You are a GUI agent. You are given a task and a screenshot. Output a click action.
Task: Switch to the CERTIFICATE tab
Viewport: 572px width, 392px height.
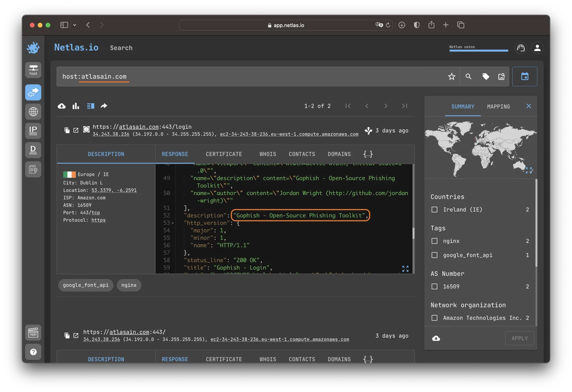pyautogui.click(x=224, y=154)
